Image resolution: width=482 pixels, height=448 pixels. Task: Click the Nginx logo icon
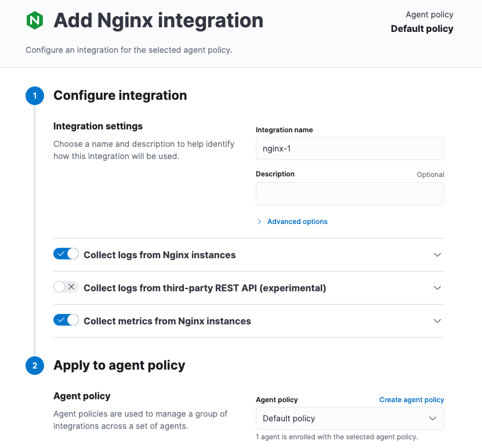35,20
